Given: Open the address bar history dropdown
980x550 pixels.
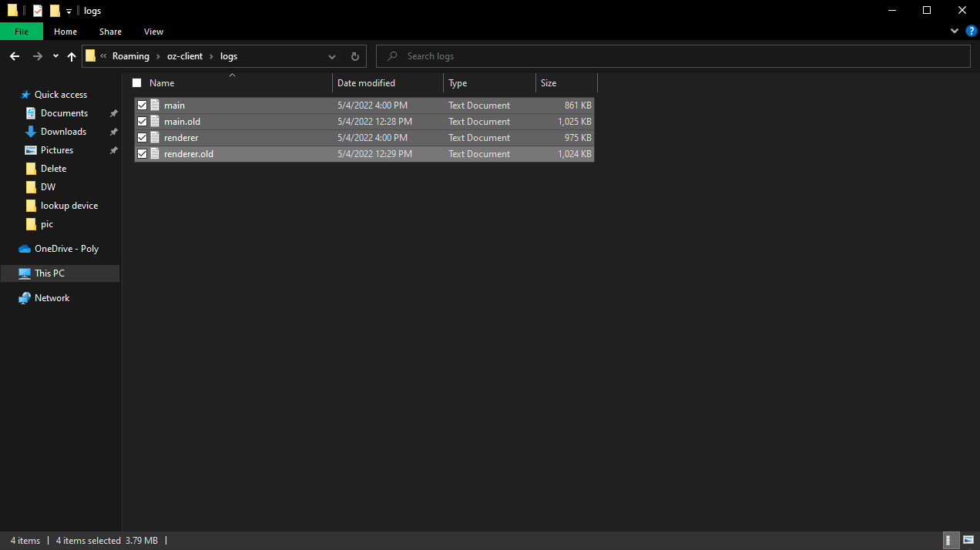Looking at the screenshot, I should pyautogui.click(x=331, y=55).
